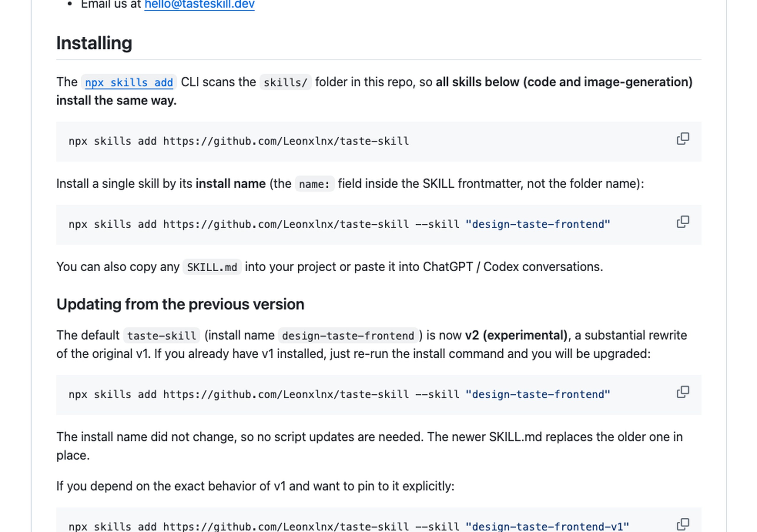Copy the command under 'Install a single skill'
The height and width of the screenshot is (532, 757).
683,222
